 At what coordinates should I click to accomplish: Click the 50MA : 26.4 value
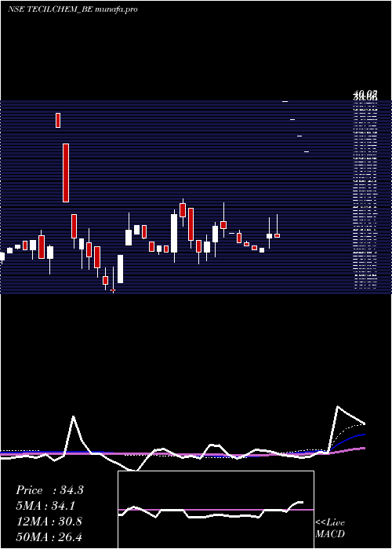[x=49, y=536]
